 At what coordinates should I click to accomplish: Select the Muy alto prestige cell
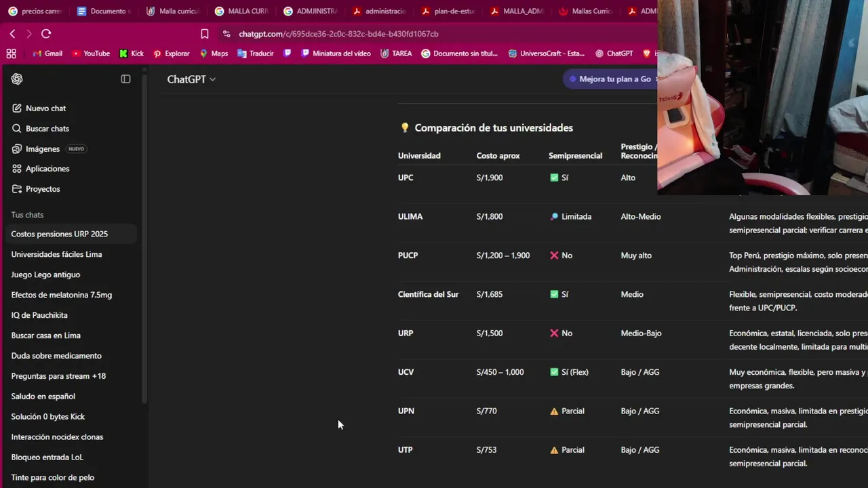pyautogui.click(x=636, y=256)
